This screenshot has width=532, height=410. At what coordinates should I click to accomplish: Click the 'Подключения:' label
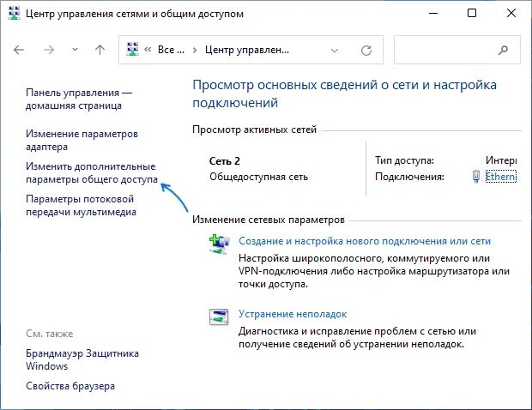pos(409,177)
